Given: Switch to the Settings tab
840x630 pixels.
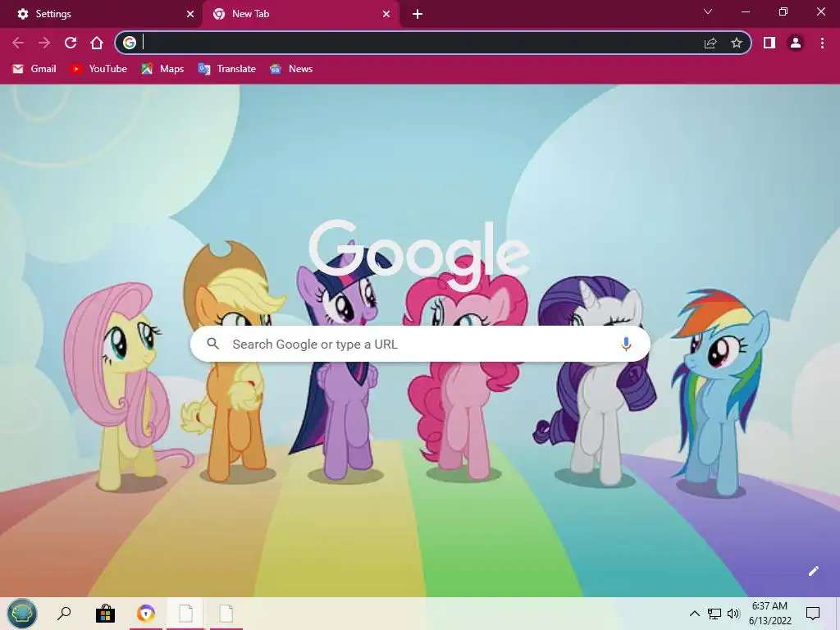Looking at the screenshot, I should (x=101, y=14).
